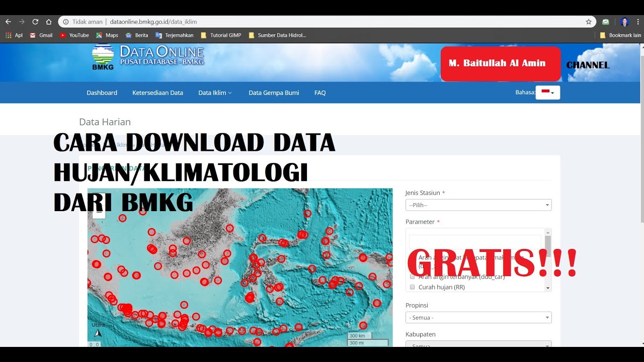The width and height of the screenshot is (644, 362).
Task: Open the Kabupaten dropdown
Action: click(x=478, y=344)
